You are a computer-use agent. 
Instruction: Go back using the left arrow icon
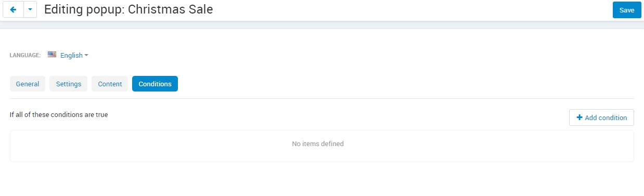click(x=13, y=10)
